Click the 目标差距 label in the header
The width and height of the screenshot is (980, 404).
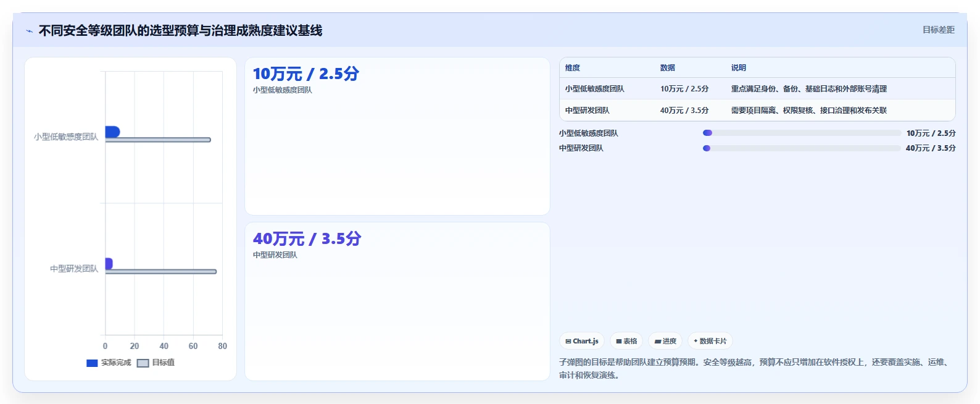[x=938, y=30]
